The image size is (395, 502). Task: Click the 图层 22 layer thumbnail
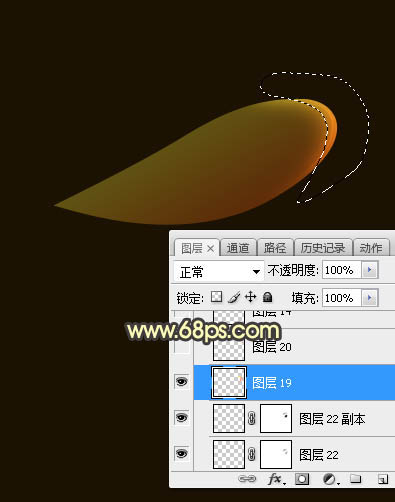(229, 454)
